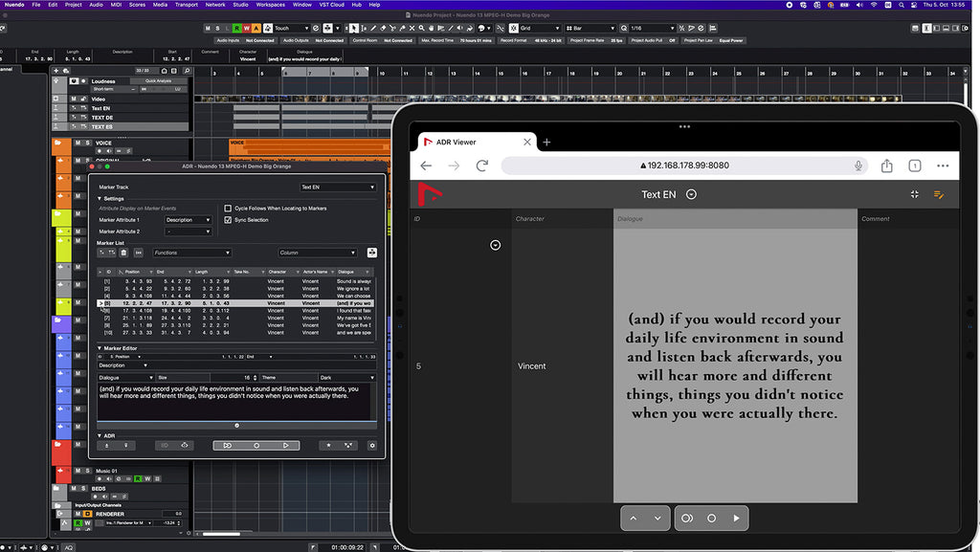The image size is (980, 552).
Task: Tap the share icon in tablet browser
Action: click(x=887, y=166)
